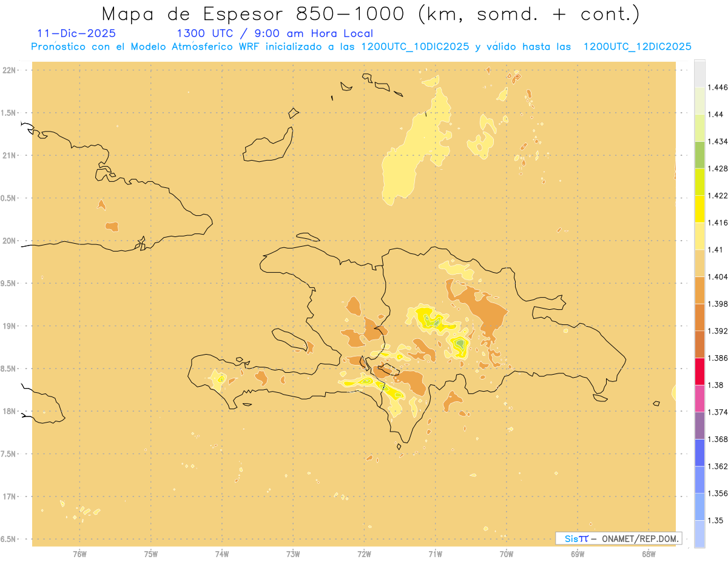Click the green contour peak near 71W 19N

point(430,319)
